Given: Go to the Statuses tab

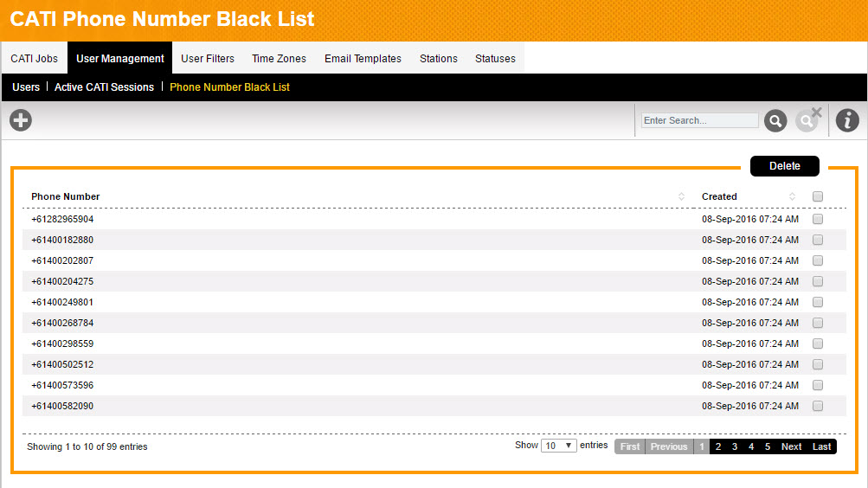Looking at the screenshot, I should pyautogui.click(x=495, y=59).
